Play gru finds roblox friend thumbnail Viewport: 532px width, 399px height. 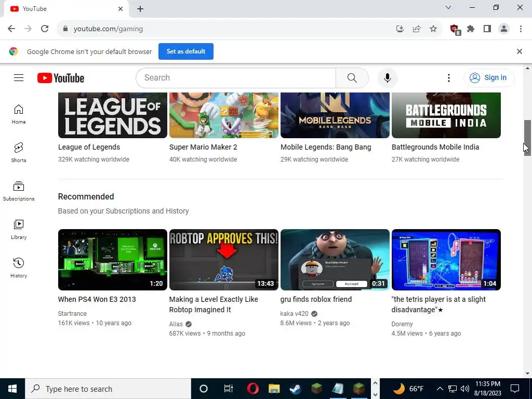pyautogui.click(x=335, y=260)
